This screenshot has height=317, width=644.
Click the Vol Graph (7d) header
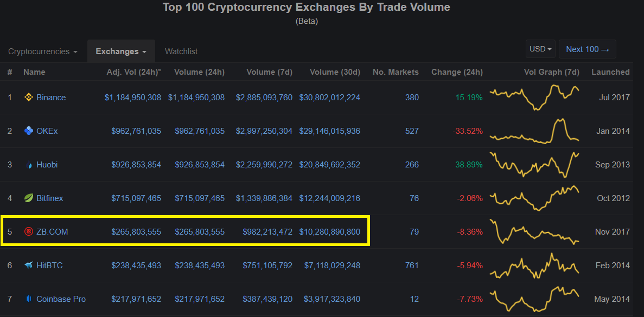coord(552,72)
